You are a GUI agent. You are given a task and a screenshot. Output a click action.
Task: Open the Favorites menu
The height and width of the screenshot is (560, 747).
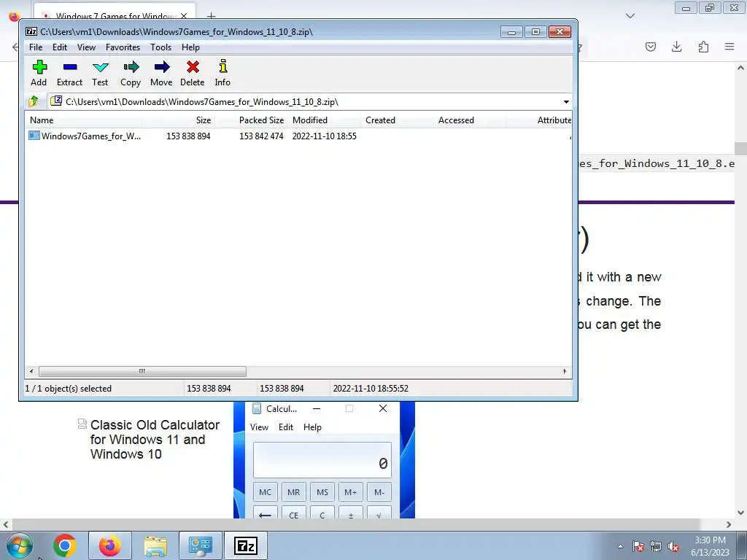coord(123,47)
